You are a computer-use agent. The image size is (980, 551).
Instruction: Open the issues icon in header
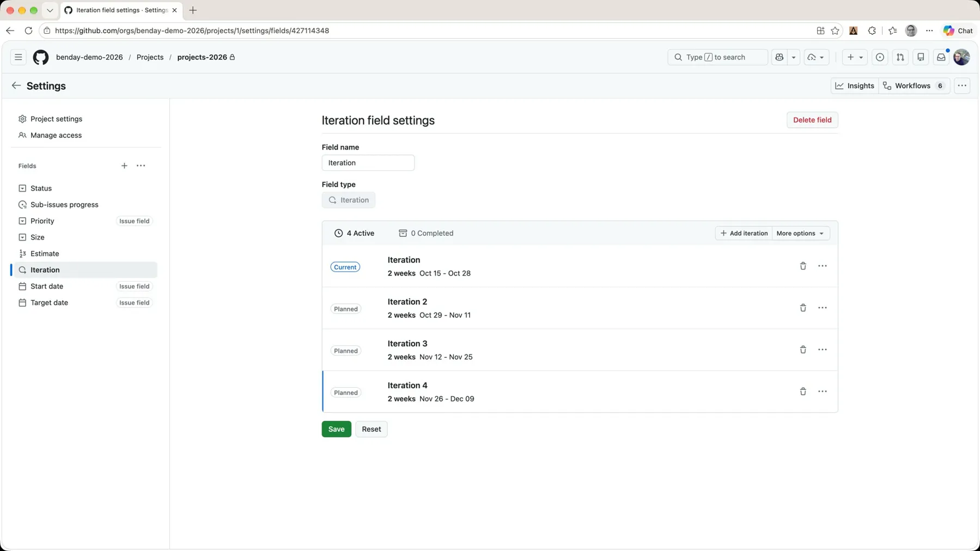coord(880,57)
